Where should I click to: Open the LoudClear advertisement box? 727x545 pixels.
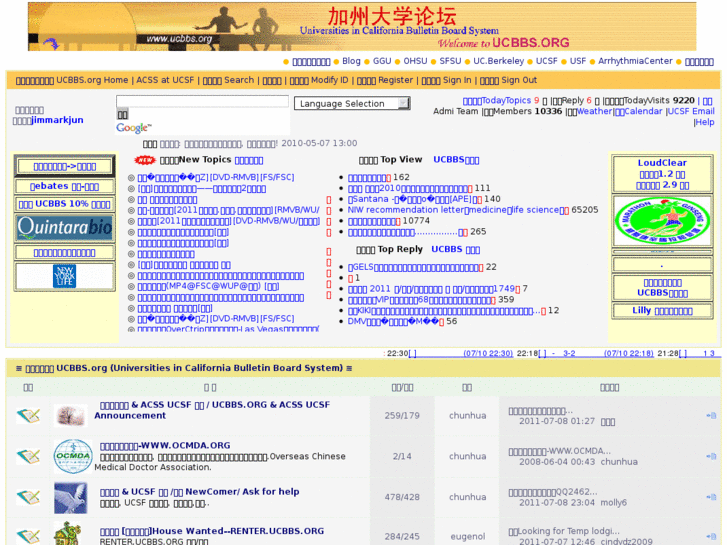click(662, 174)
